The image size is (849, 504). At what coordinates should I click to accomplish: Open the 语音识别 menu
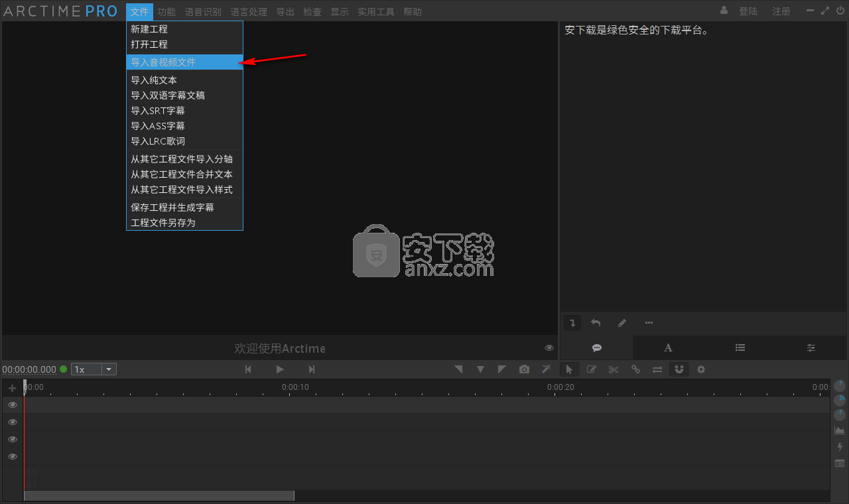(203, 11)
